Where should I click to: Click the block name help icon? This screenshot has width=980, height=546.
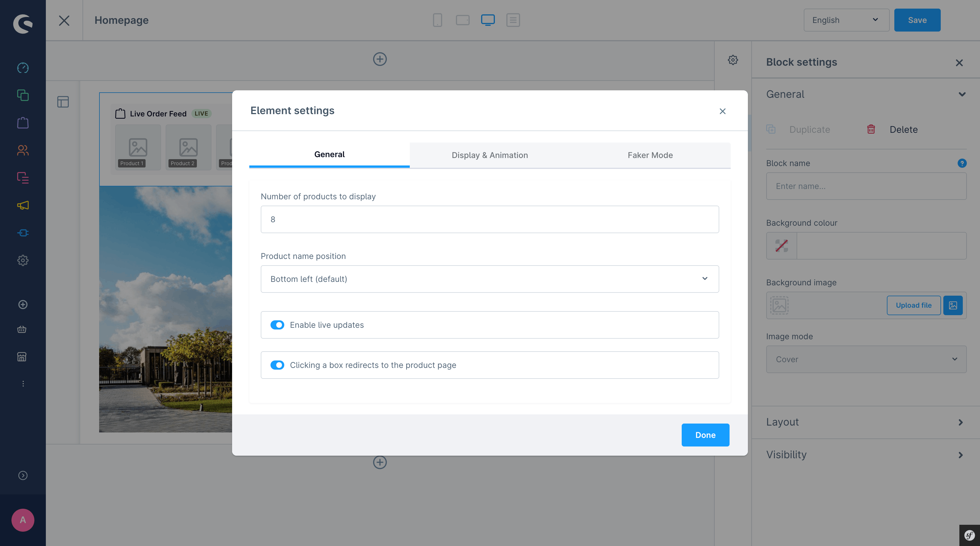(962, 163)
